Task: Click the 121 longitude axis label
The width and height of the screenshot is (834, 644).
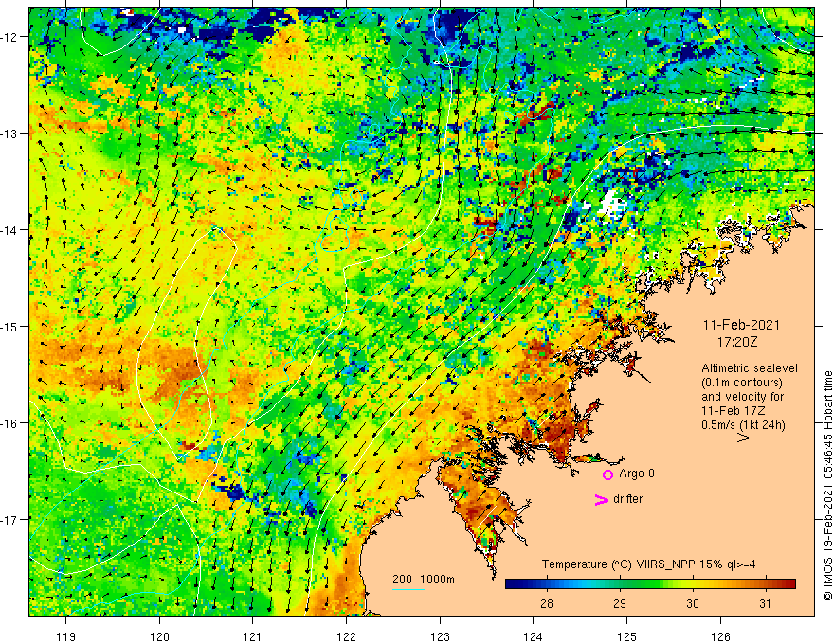Action: (x=253, y=636)
